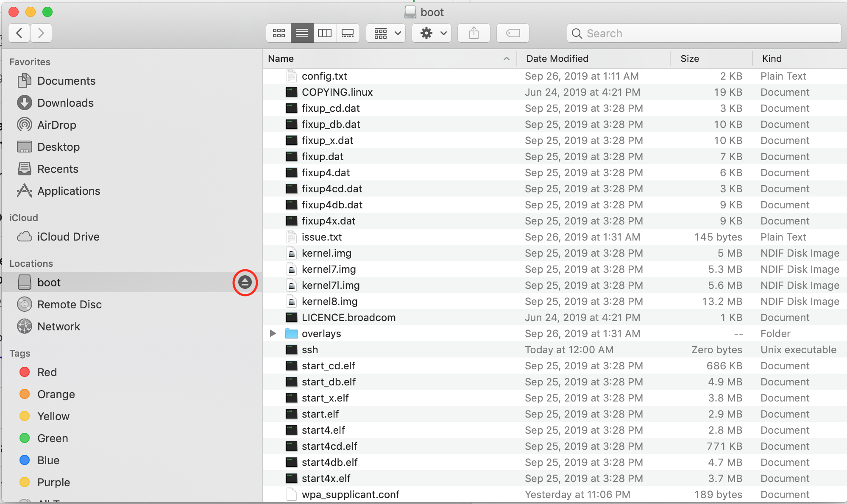Switch to icon view
This screenshot has height=504, width=847.
coord(279,33)
